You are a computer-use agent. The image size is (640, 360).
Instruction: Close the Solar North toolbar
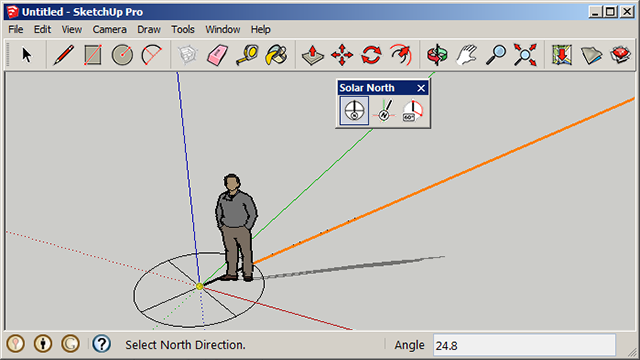pos(421,88)
